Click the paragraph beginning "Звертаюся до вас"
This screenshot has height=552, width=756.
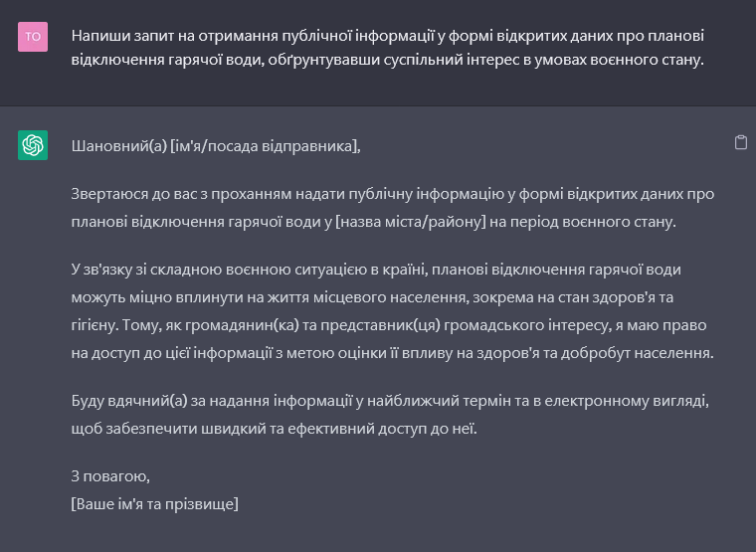tap(393, 207)
